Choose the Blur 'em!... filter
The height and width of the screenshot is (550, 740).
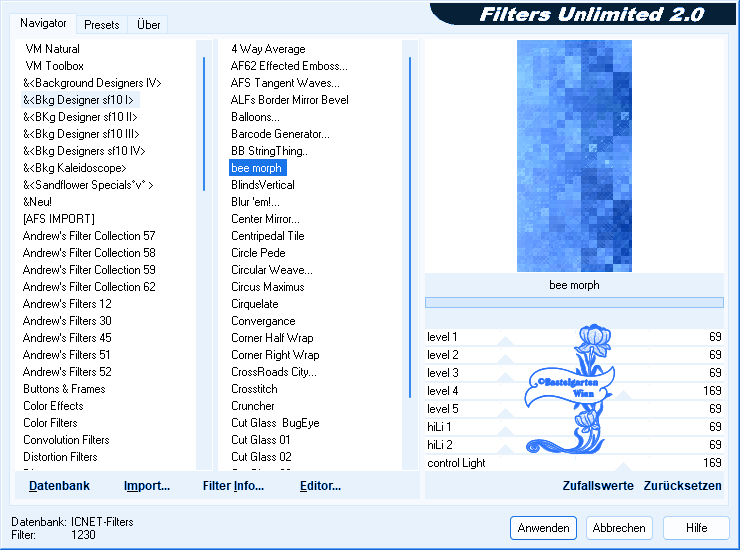[255, 202]
